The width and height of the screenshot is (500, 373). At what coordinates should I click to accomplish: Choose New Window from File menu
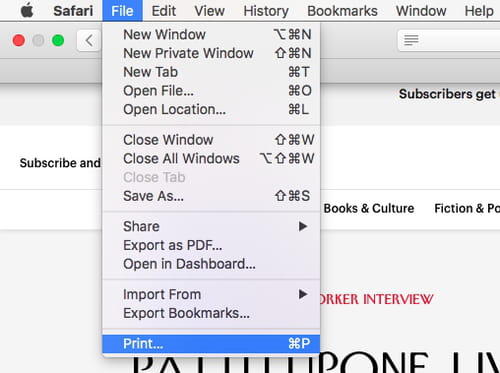coord(211,35)
